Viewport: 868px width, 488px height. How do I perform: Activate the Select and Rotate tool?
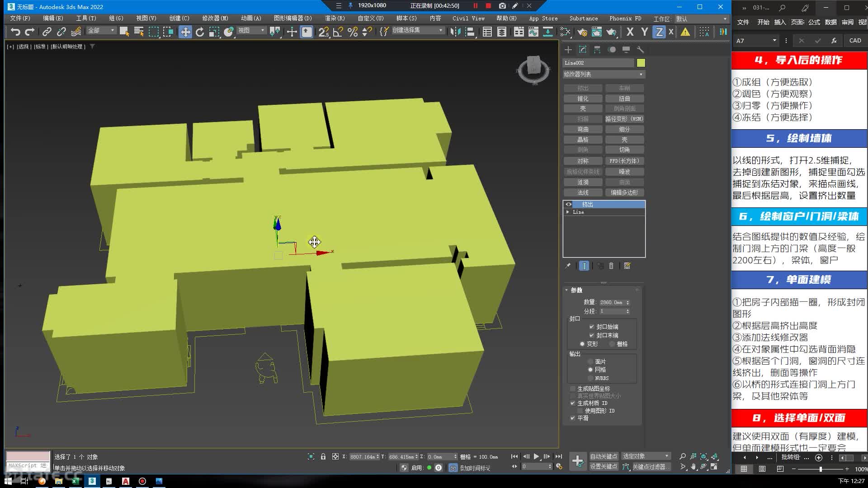coord(199,32)
